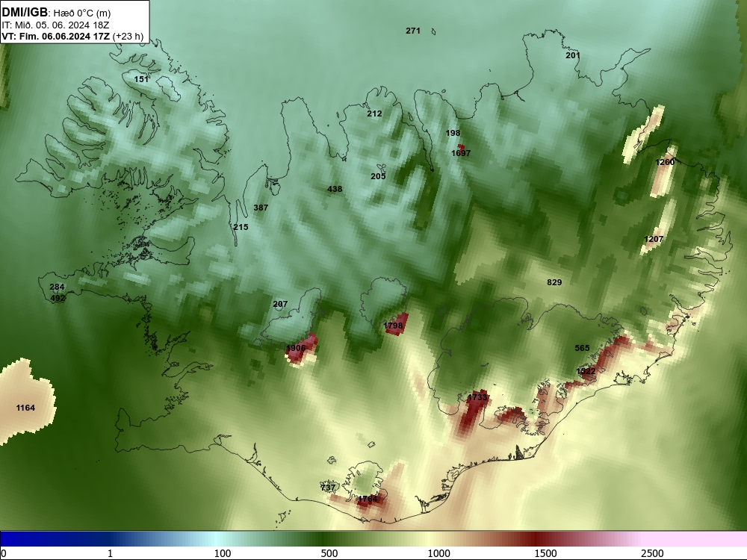Click the VT valid time line
This screenshot has width=747, height=560.
coord(72,36)
